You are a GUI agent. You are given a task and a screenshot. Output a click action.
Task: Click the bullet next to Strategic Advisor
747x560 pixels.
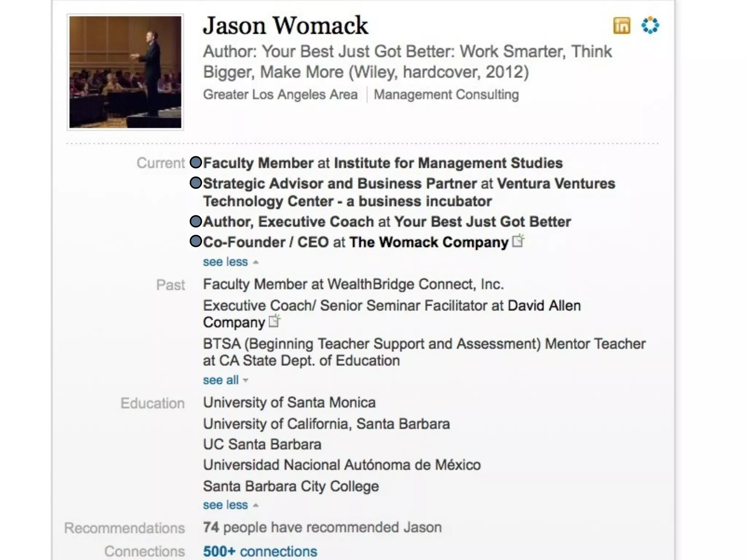coord(196,183)
